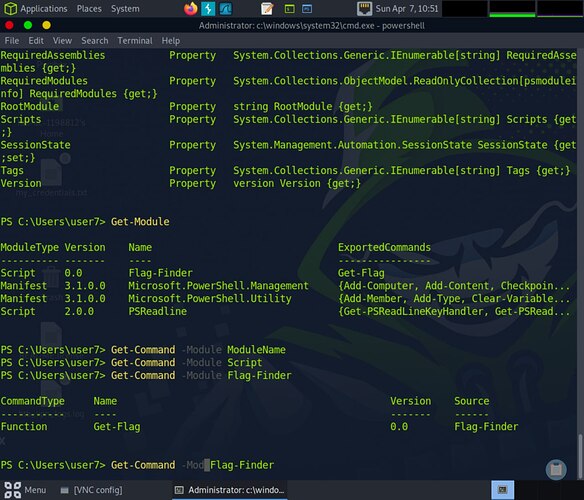
Task: Open the green terminal launcher icon
Action: click(x=289, y=9)
